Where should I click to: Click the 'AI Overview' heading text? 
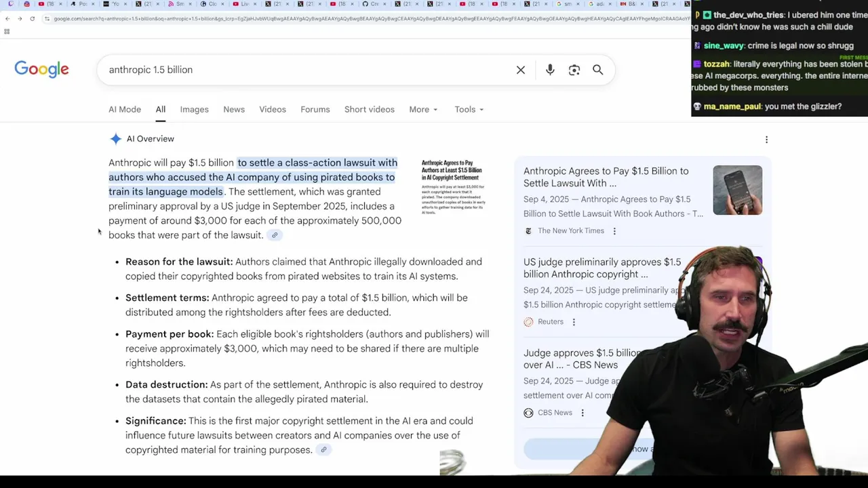(x=150, y=139)
